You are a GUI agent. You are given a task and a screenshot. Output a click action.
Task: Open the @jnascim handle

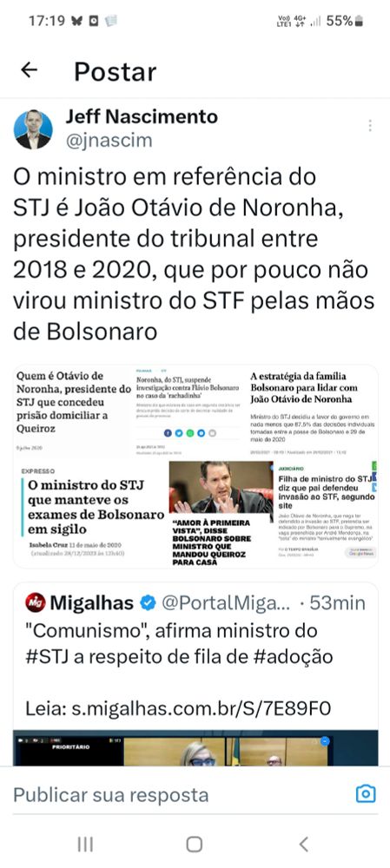109,141
